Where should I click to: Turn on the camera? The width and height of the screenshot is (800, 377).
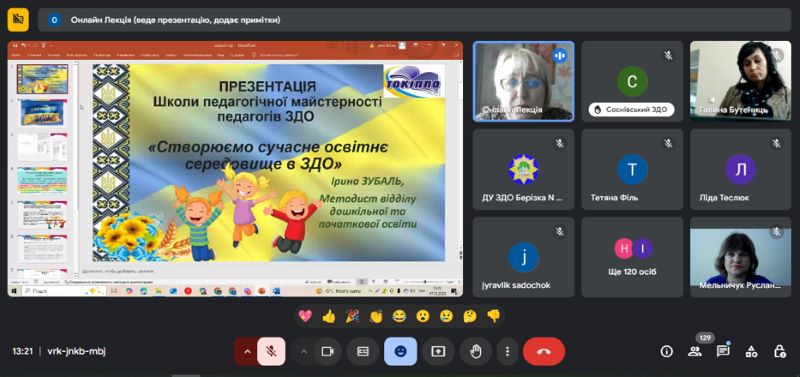click(x=327, y=351)
